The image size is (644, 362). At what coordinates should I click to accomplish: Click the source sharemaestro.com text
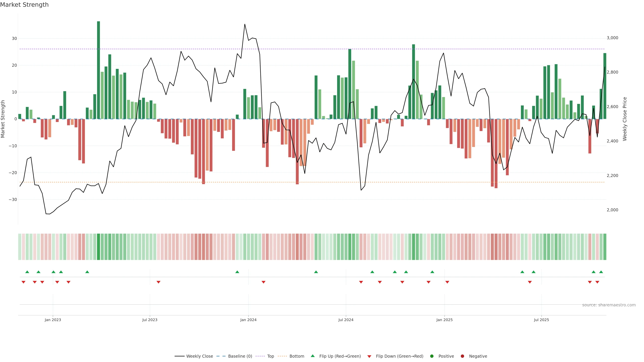point(609,305)
